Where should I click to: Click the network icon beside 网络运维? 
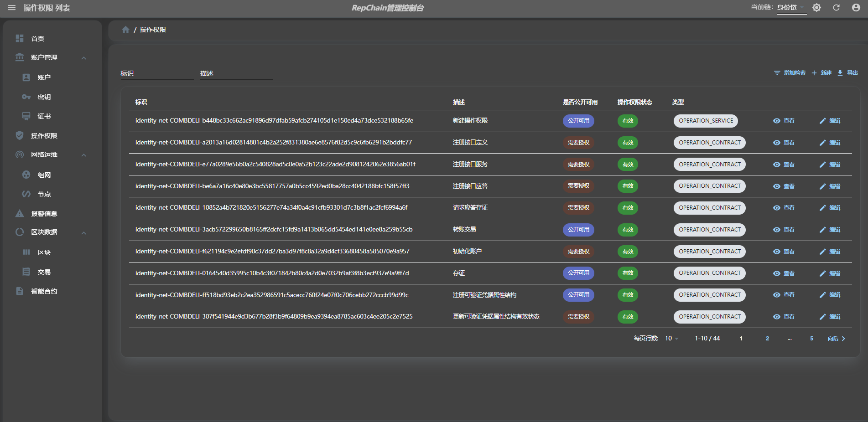click(20, 154)
